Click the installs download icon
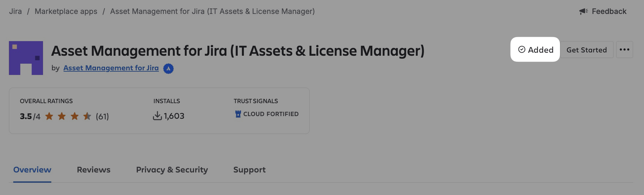This screenshot has height=195, width=644. [157, 116]
